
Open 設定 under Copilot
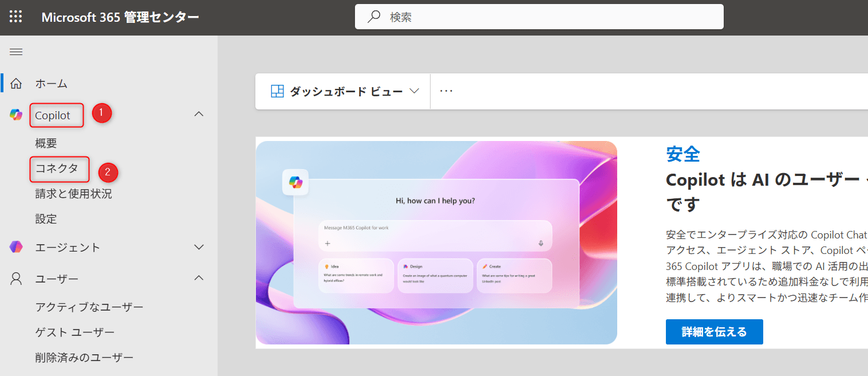(x=46, y=219)
